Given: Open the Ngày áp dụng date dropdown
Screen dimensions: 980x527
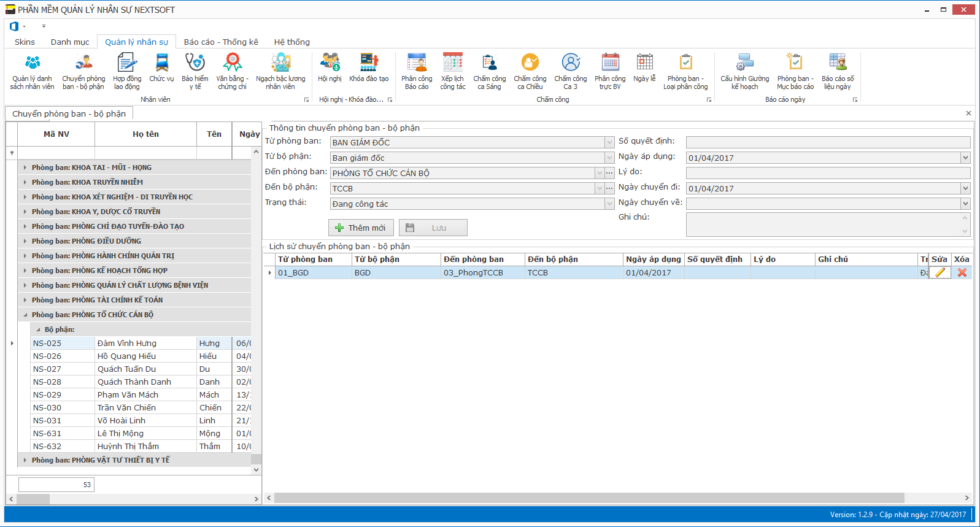Looking at the screenshot, I should pos(965,158).
